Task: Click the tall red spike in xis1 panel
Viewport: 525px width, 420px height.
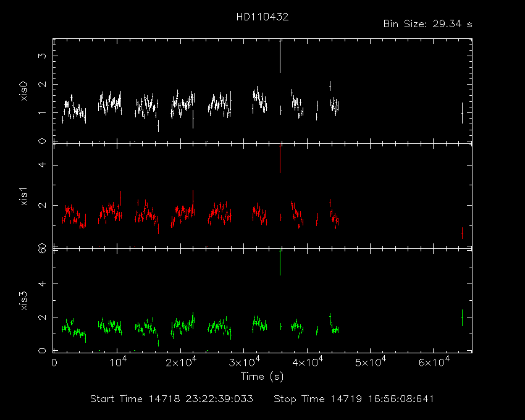Action: (280, 158)
